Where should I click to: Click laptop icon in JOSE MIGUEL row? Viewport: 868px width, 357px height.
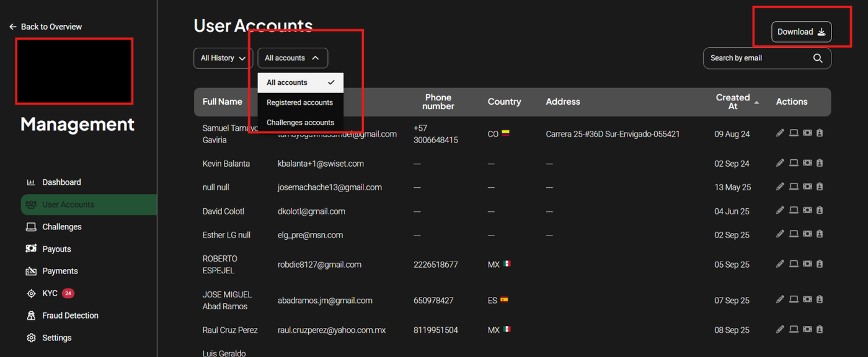click(x=794, y=300)
